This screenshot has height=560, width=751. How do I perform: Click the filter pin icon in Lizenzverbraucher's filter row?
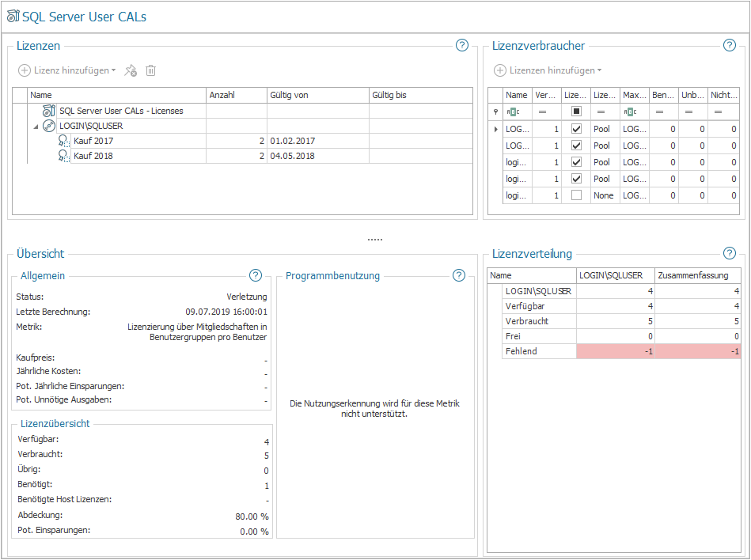point(495,112)
